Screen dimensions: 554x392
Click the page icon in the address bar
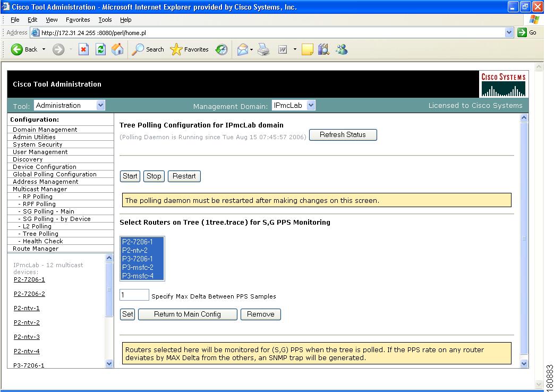[36, 33]
